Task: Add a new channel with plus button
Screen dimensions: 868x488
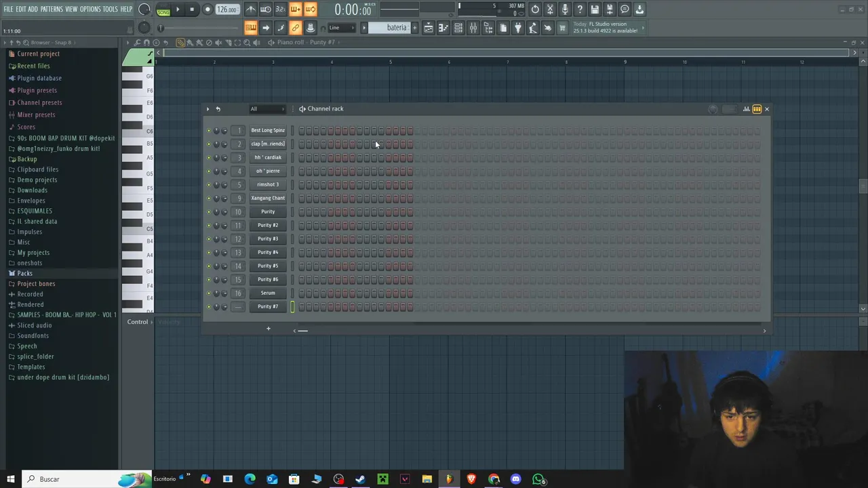Action: pos(268,329)
